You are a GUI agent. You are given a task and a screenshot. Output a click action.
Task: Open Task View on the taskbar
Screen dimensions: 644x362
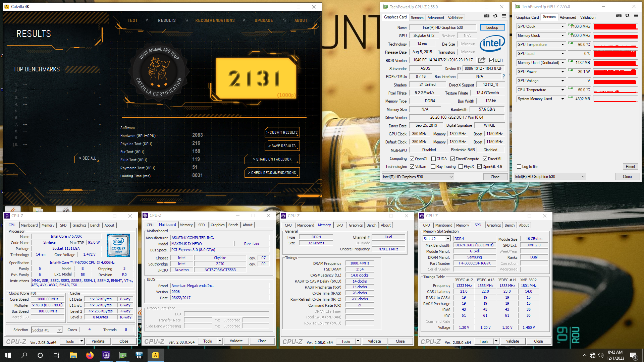[x=56, y=355]
